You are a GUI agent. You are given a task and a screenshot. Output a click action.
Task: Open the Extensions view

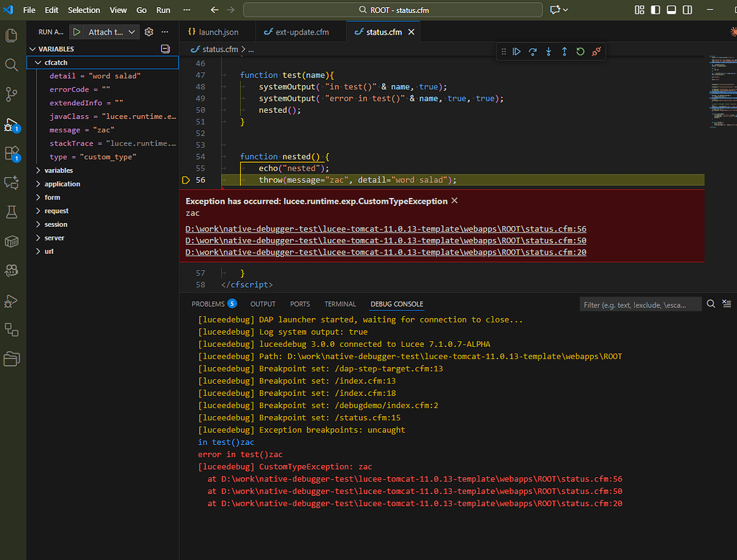(x=12, y=154)
